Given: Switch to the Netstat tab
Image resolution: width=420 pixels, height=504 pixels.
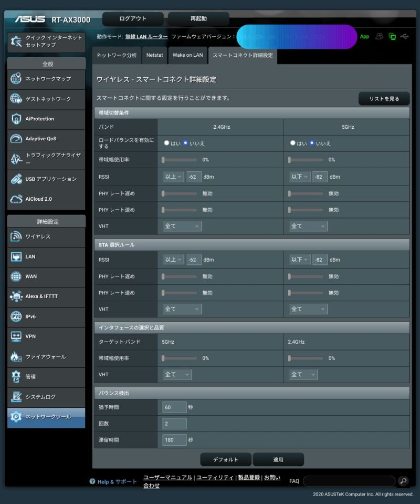Looking at the screenshot, I should pyautogui.click(x=154, y=55).
